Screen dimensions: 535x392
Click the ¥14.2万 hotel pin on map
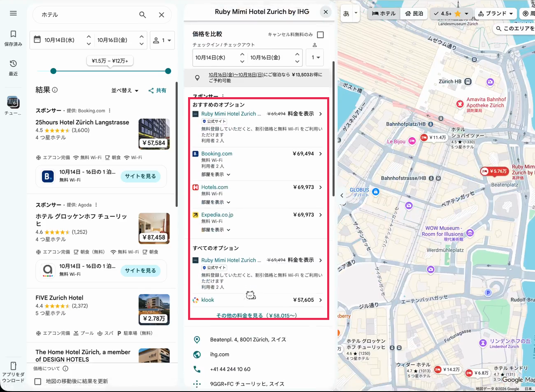(x=447, y=370)
